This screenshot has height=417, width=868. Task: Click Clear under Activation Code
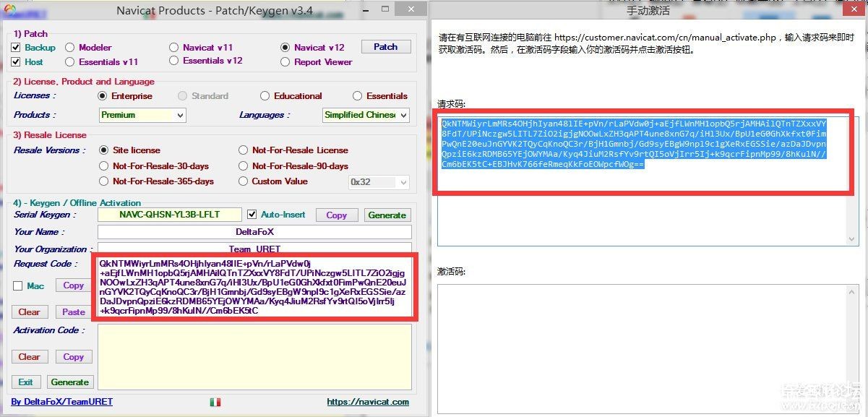pos(29,357)
